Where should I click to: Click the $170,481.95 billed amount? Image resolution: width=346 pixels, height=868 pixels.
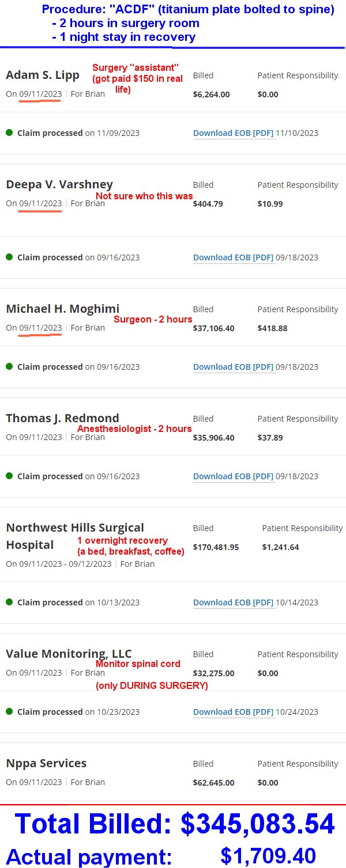pos(216,547)
